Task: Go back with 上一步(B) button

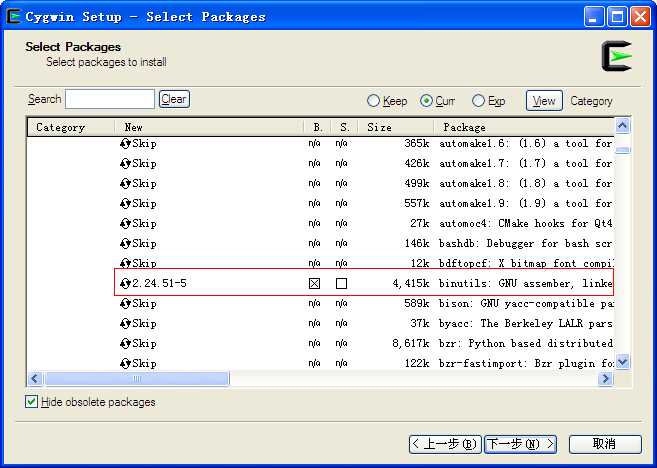Action: point(445,444)
